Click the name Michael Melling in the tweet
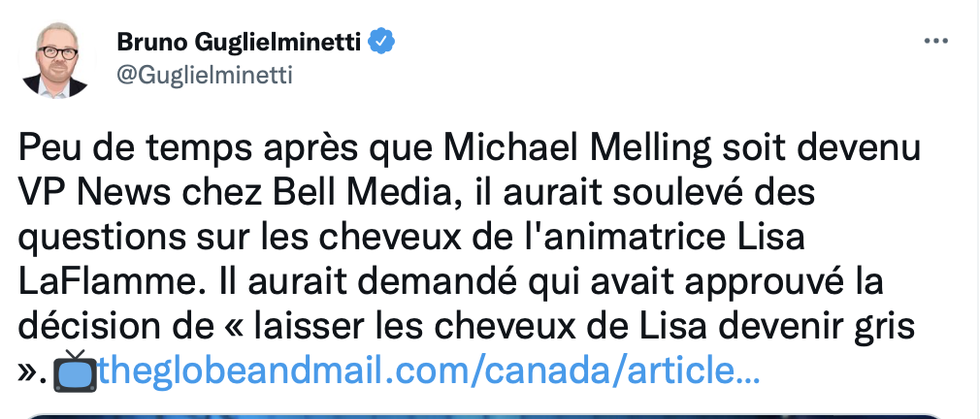980x419 pixels. click(578, 149)
